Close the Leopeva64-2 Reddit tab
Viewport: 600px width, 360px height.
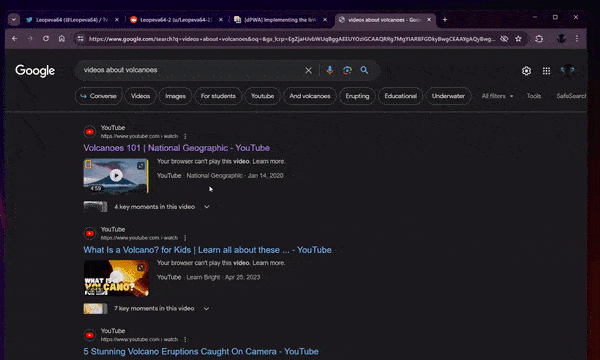pyautogui.click(x=221, y=20)
